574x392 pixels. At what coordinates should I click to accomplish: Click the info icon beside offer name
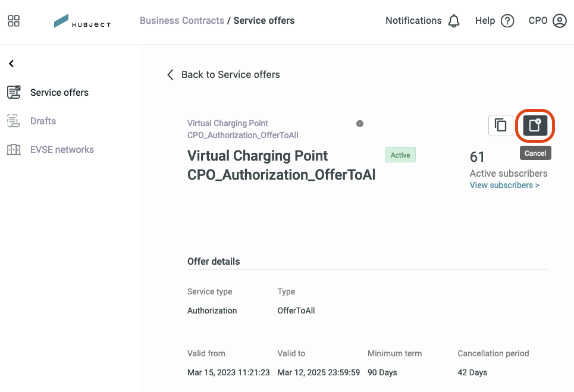(x=360, y=124)
